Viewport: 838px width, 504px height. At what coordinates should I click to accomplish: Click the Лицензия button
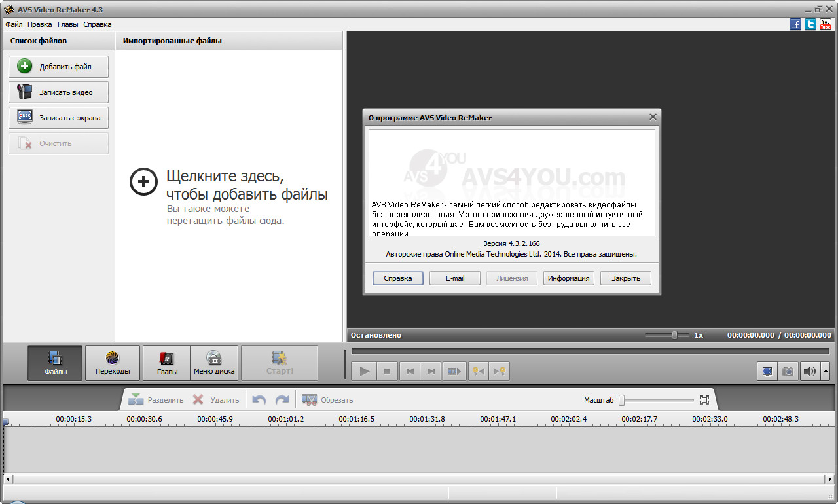click(512, 278)
